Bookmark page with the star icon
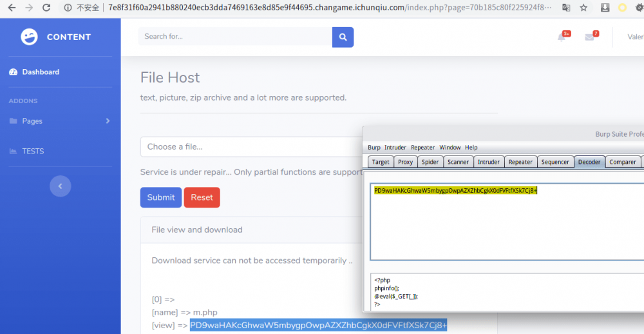The image size is (644, 334). (583, 8)
